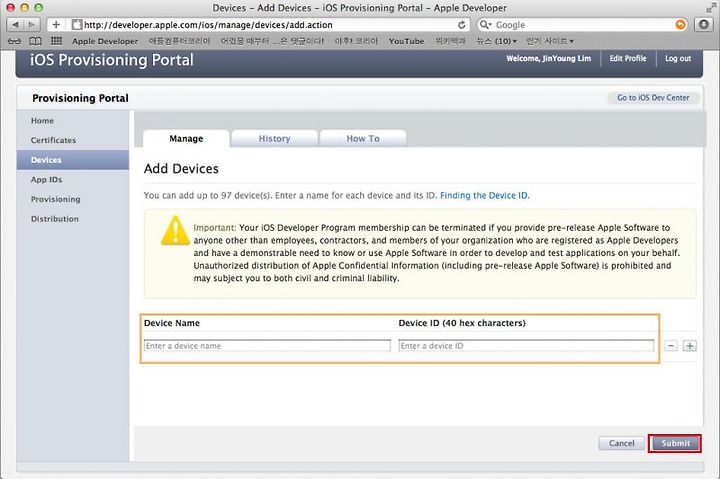Add another device row with plus button
Image resolution: width=720 pixels, height=479 pixels.
pyautogui.click(x=690, y=346)
